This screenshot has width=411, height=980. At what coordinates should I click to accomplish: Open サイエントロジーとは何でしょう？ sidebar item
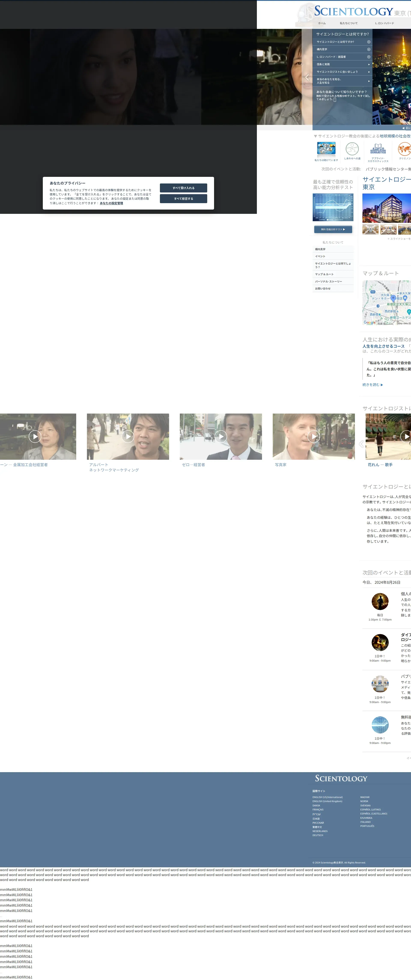click(333, 265)
